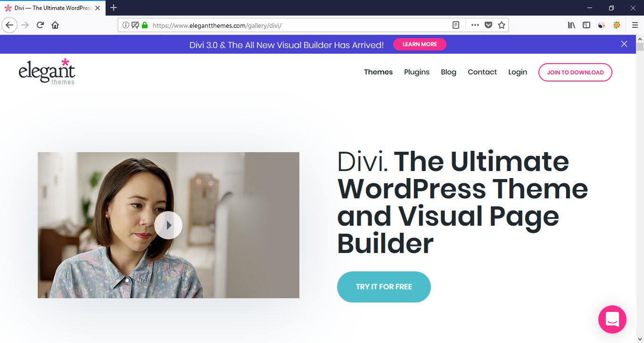Go to the Plugins navigation link

pyautogui.click(x=417, y=72)
